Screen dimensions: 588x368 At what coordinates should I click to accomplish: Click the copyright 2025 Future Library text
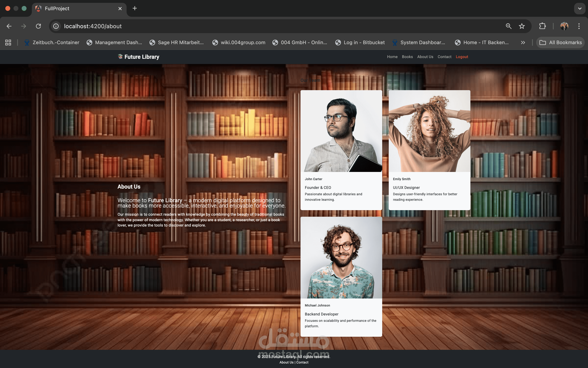(x=294, y=357)
